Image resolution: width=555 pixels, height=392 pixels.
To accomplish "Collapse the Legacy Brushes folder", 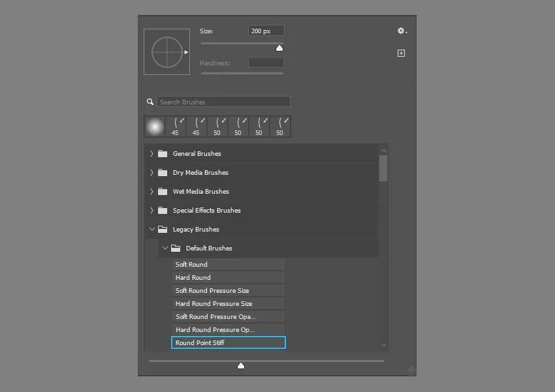I will [x=151, y=230].
